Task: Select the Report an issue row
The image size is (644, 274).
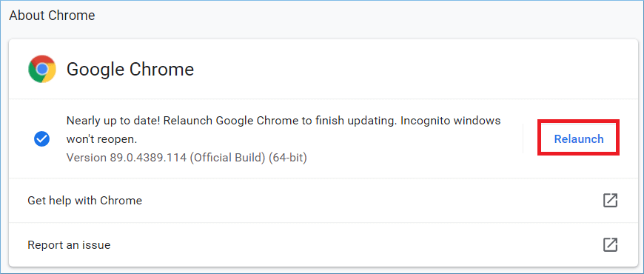Action: click(x=322, y=245)
